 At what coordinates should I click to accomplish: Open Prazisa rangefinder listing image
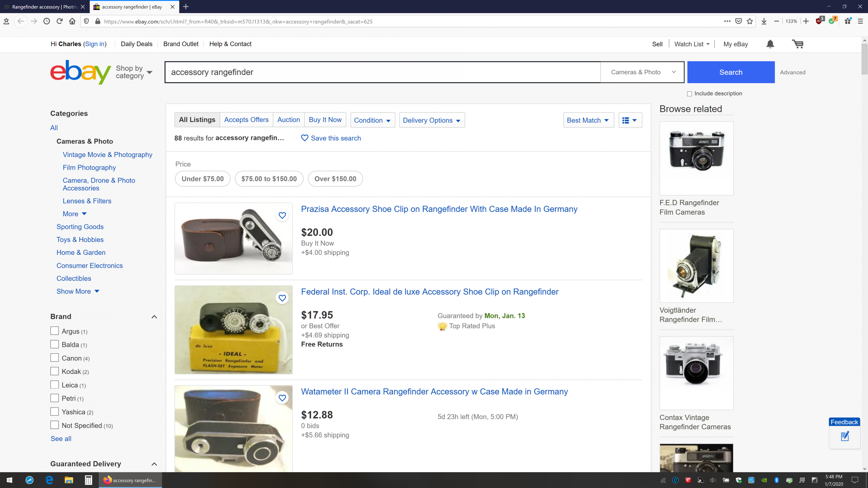(x=233, y=238)
